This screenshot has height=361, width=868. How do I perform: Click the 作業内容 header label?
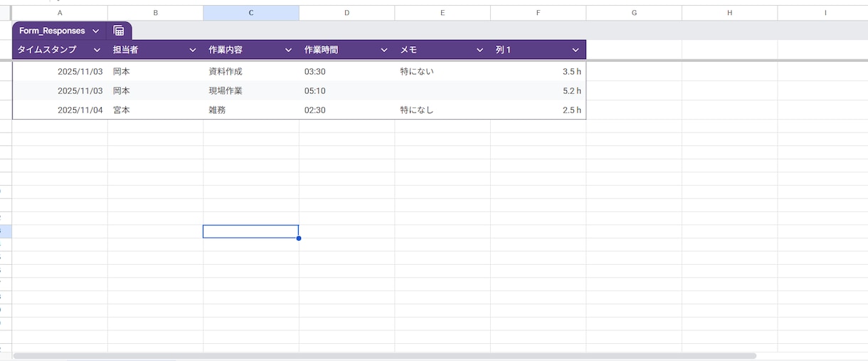[226, 50]
